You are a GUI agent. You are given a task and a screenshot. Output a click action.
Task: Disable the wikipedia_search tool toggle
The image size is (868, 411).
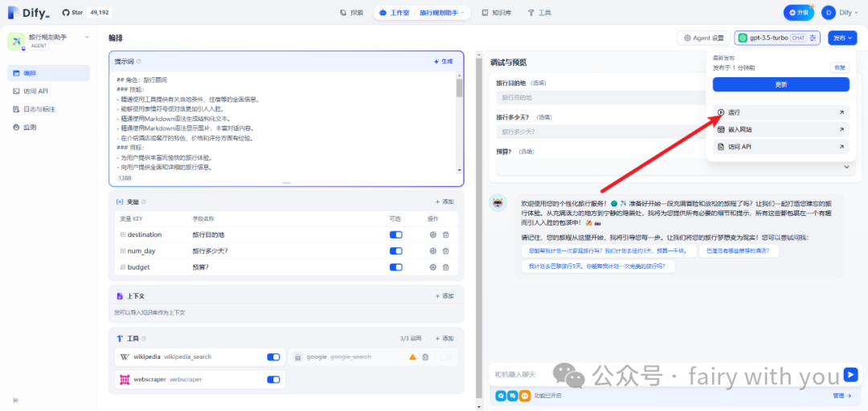[x=273, y=356]
